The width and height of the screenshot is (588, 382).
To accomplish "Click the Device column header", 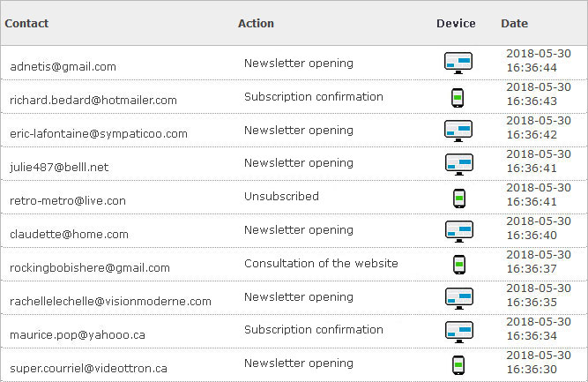I will pyautogui.click(x=456, y=23).
